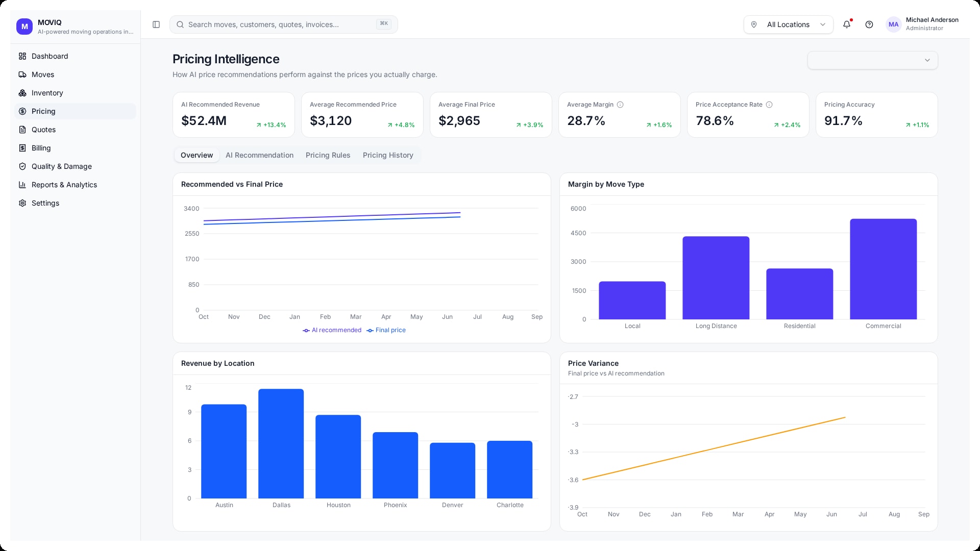The image size is (980, 551).
Task: Open the Quotes page
Action: coord(75,130)
